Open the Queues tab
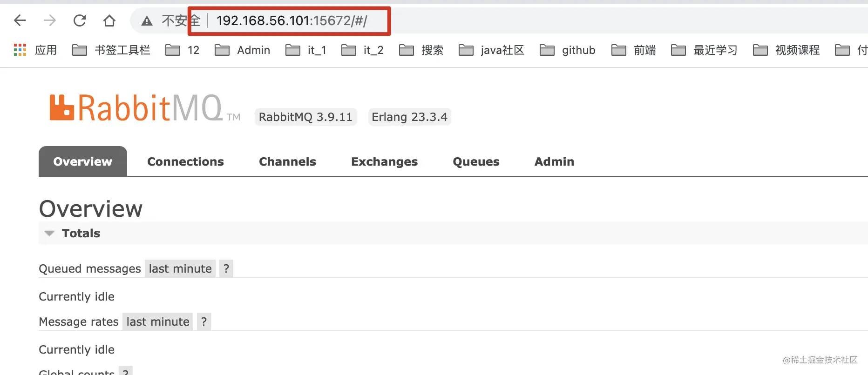Screen dimensions: 868x375 coord(476,161)
